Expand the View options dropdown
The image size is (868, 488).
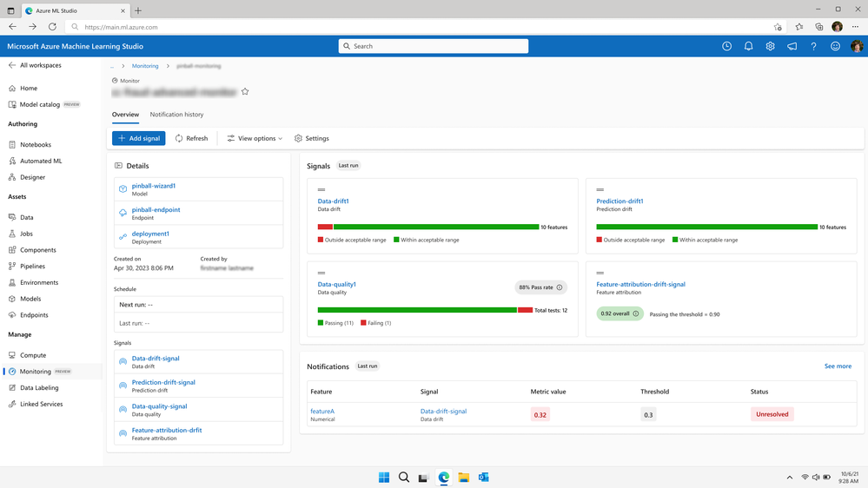tap(255, 138)
